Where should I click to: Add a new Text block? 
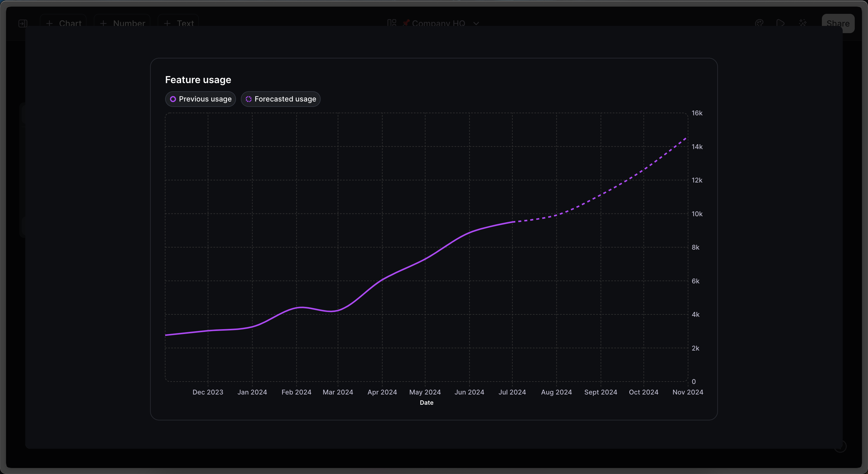pos(178,23)
